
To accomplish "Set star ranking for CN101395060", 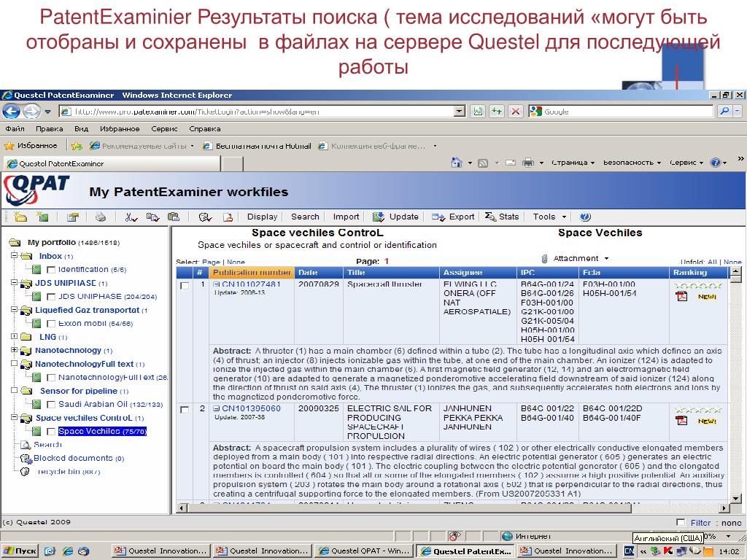I will click(698, 410).
